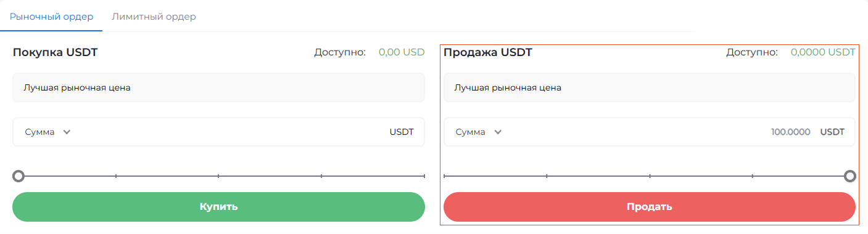The image size is (868, 234).
Task: Set buy slider to the third quarter tick
Action: [321, 177]
